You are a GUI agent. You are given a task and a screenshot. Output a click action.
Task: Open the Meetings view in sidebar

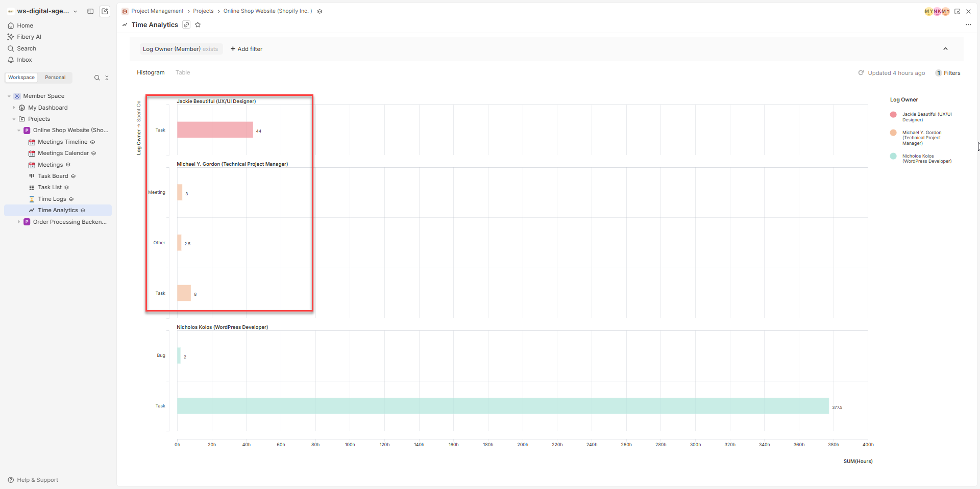(50, 165)
